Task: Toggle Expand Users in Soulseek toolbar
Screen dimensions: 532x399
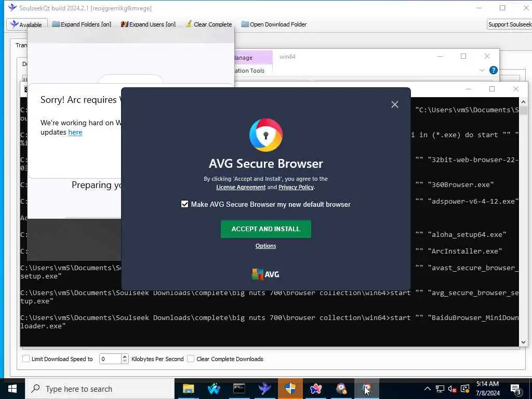Action: 148,24
